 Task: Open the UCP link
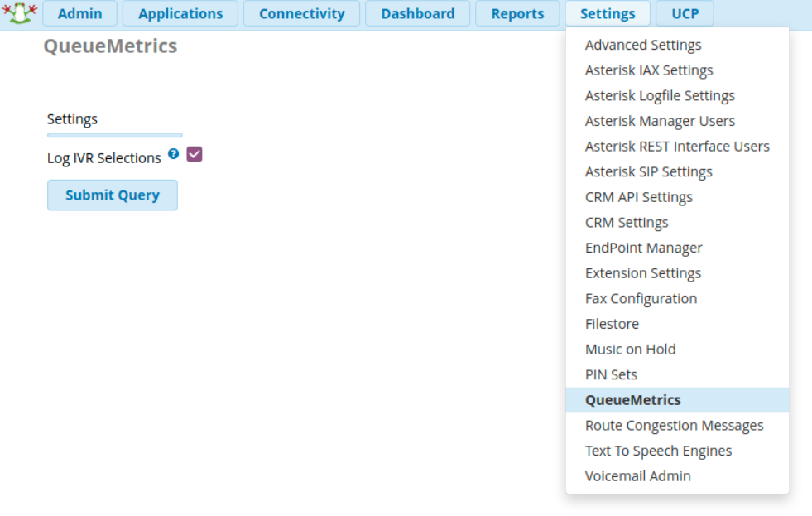(x=685, y=13)
